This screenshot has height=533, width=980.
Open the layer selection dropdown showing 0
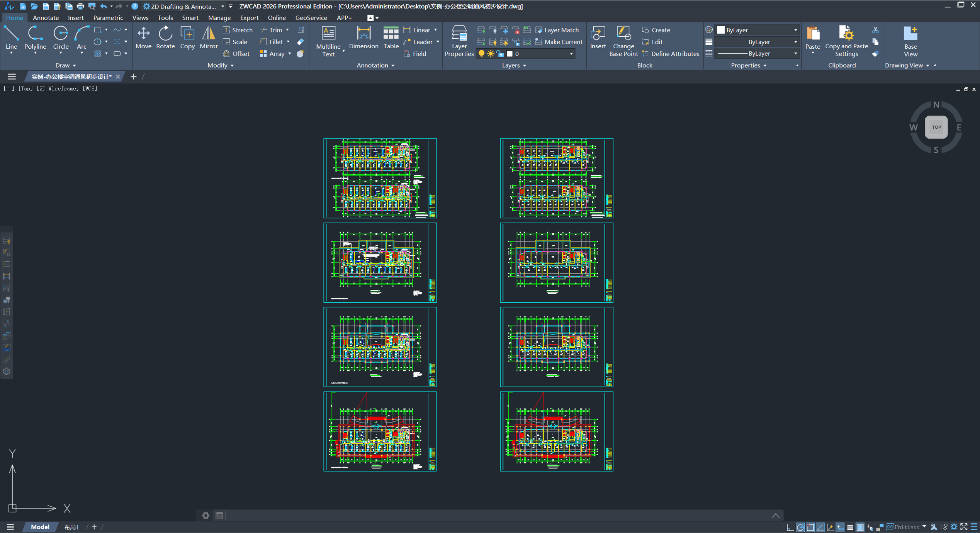pos(571,54)
